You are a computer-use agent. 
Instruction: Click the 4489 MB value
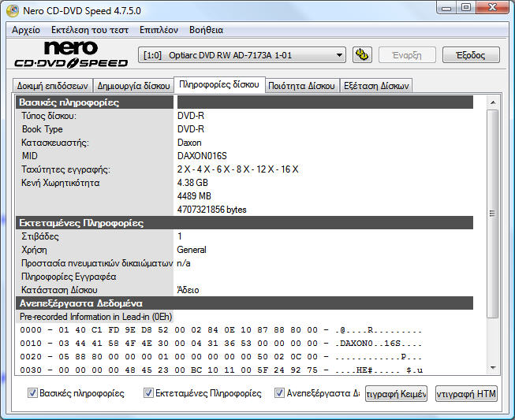point(194,196)
